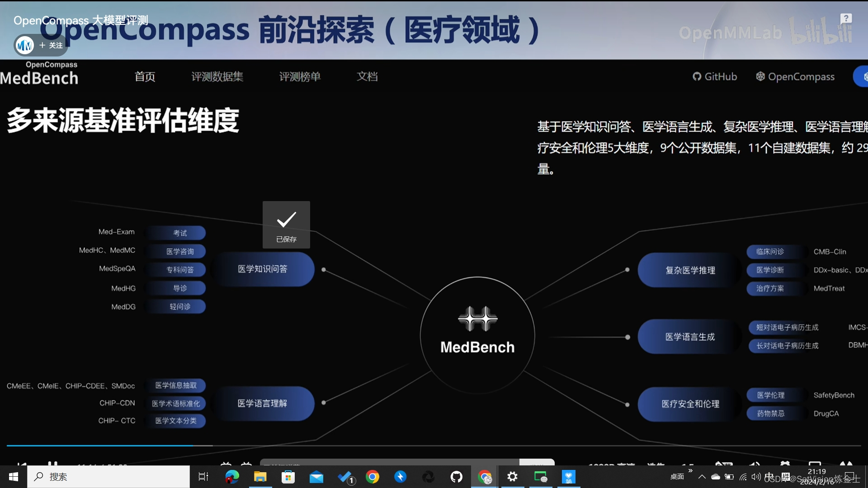Screen dimensions: 868x488
Task: Click the 医疗安全和伦理 category node
Action: pos(690,404)
